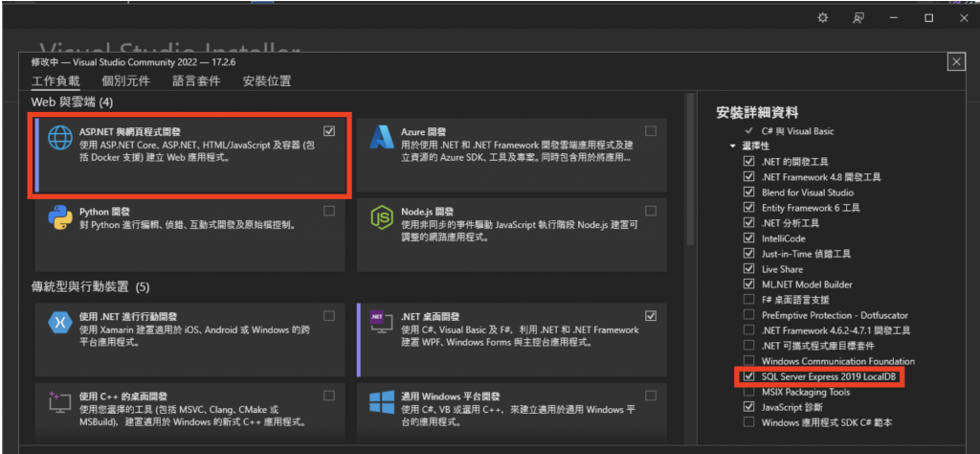The image size is (980, 454).
Task: Switch to Individual components tab
Action: (126, 80)
